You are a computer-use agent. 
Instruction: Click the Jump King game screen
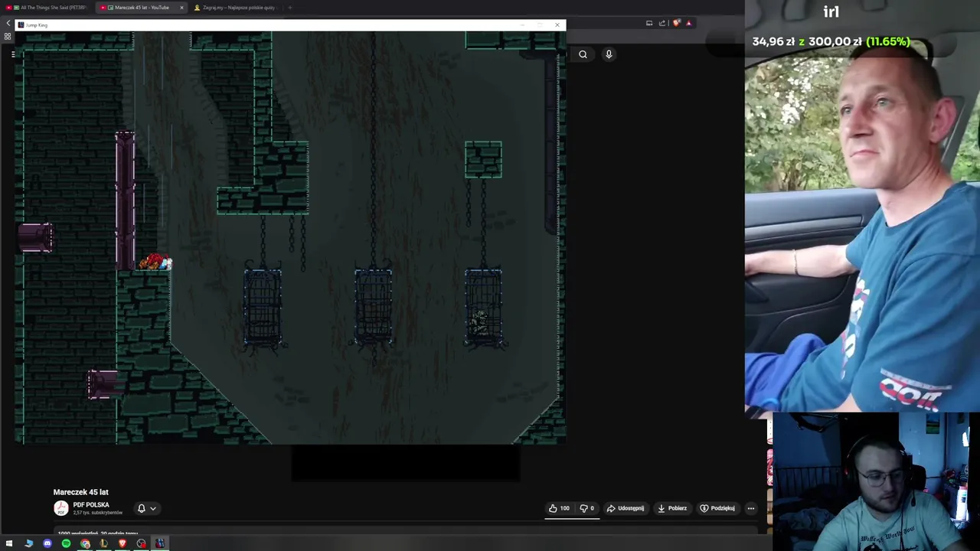[291, 238]
